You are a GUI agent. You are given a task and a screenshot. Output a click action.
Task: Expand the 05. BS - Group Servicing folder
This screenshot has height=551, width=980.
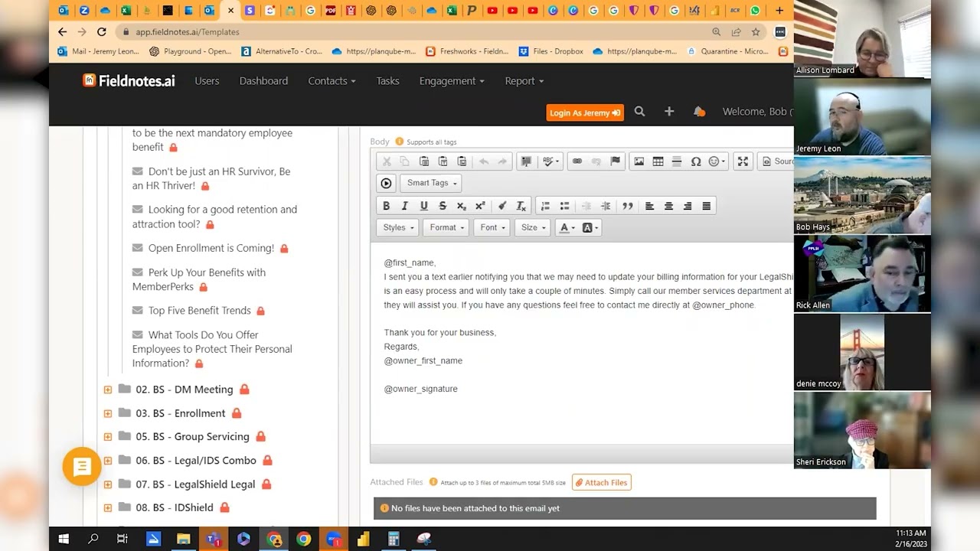point(108,437)
